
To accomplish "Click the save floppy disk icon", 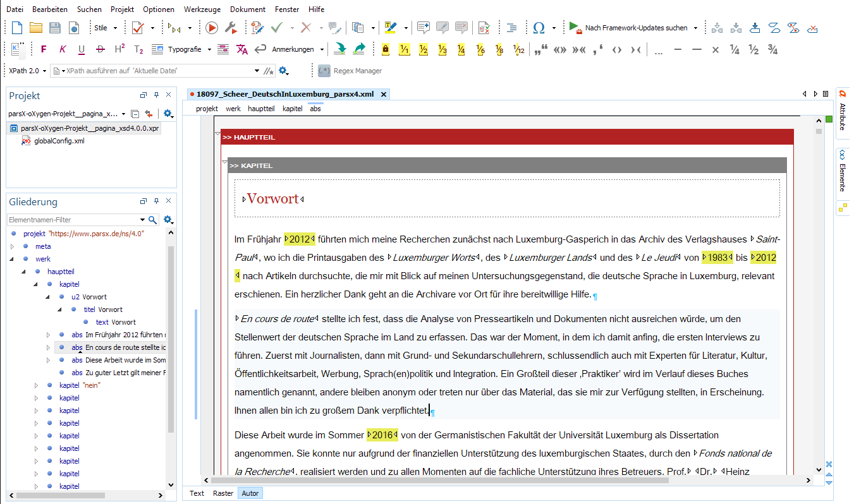I will tap(55, 28).
